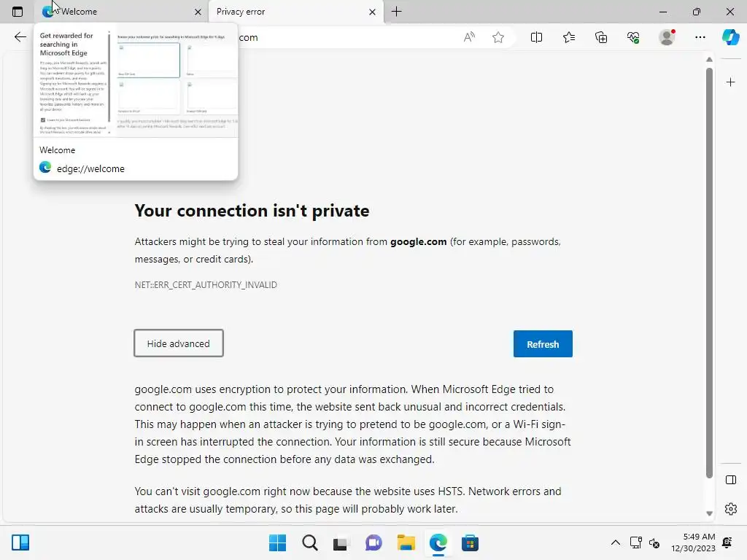Open the Collections icon
The width and height of the screenshot is (747, 560).
point(601,37)
